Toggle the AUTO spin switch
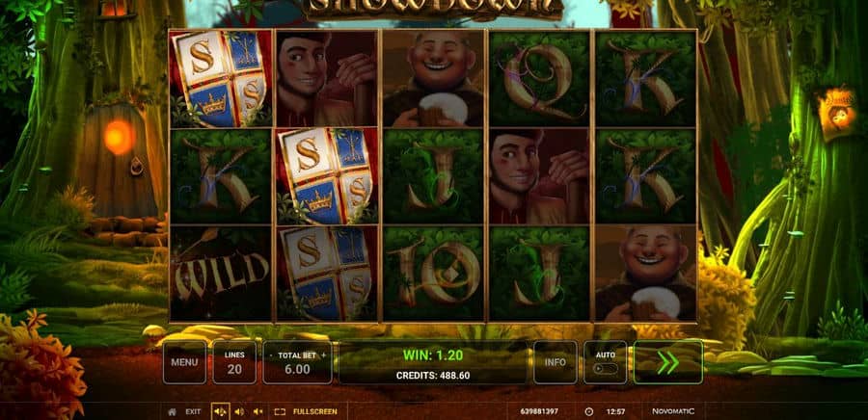Viewport: 868px width, 420px height. pos(605,369)
